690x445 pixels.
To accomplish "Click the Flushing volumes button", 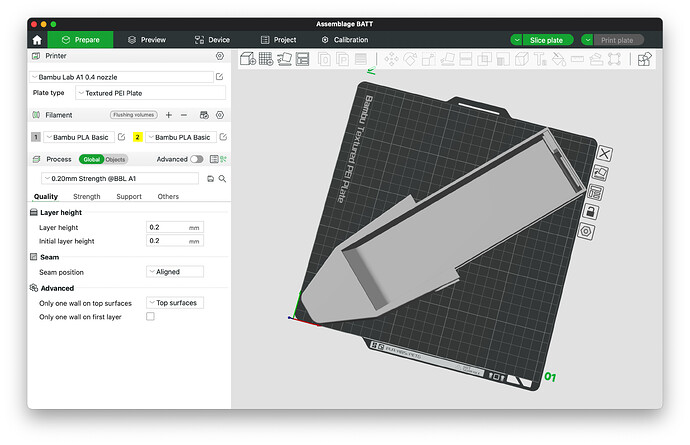I will tap(133, 115).
